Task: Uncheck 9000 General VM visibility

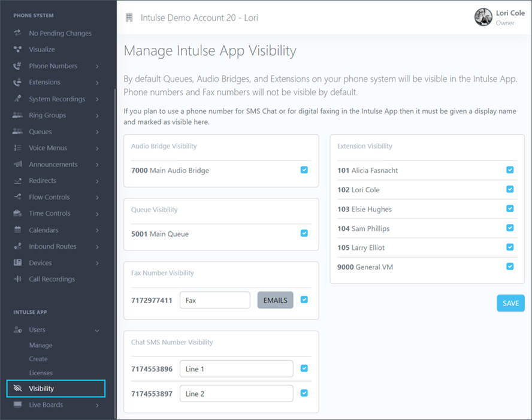Action: 510,267
